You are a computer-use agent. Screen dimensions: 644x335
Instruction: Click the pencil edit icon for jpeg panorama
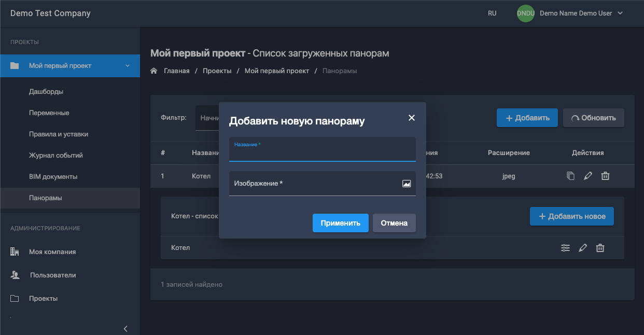[x=587, y=176]
